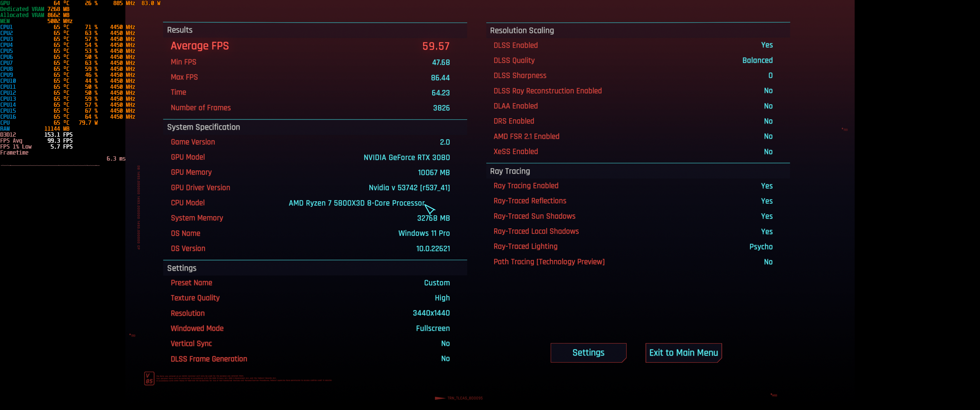
Task: Click the Texture Quality High value
Action: tap(442, 298)
